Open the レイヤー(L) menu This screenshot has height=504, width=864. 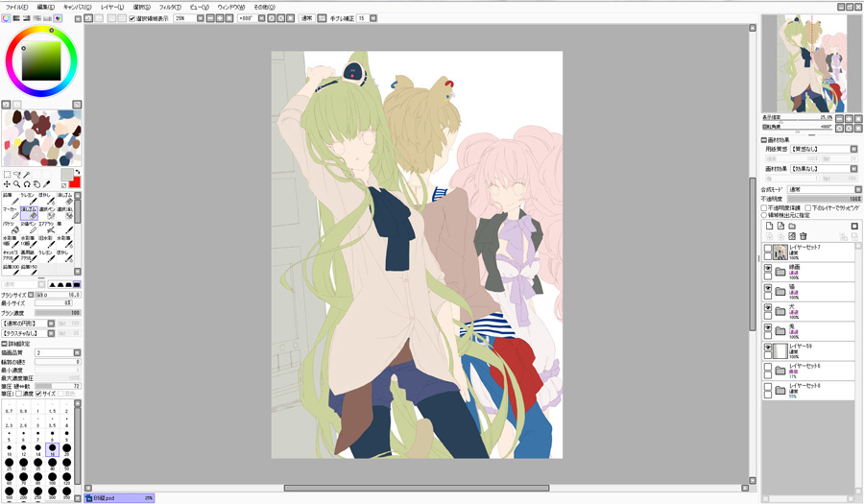(112, 7)
